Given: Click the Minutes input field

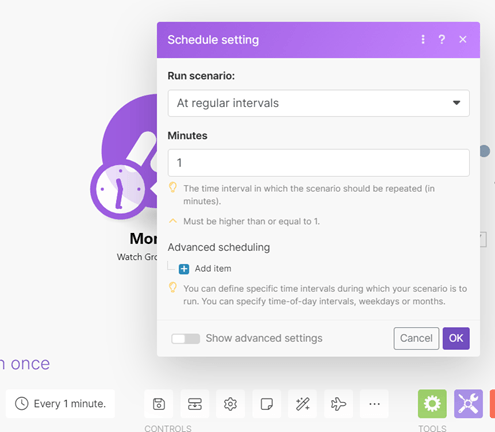Looking at the screenshot, I should 319,163.
